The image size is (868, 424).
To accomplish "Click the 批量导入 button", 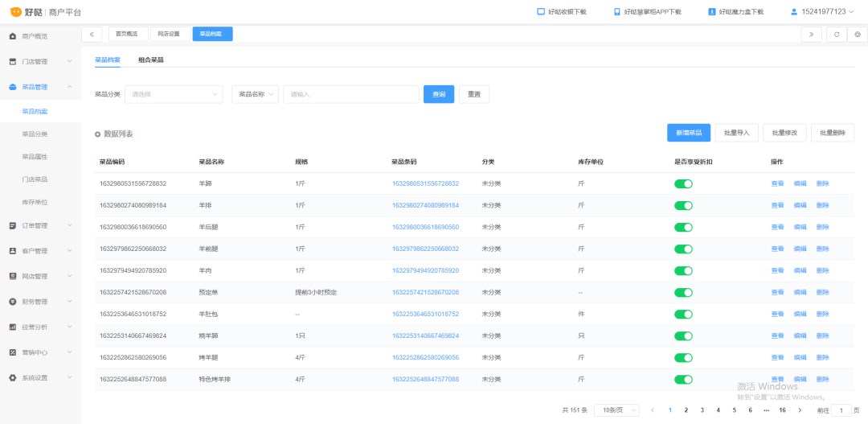I will (x=736, y=133).
